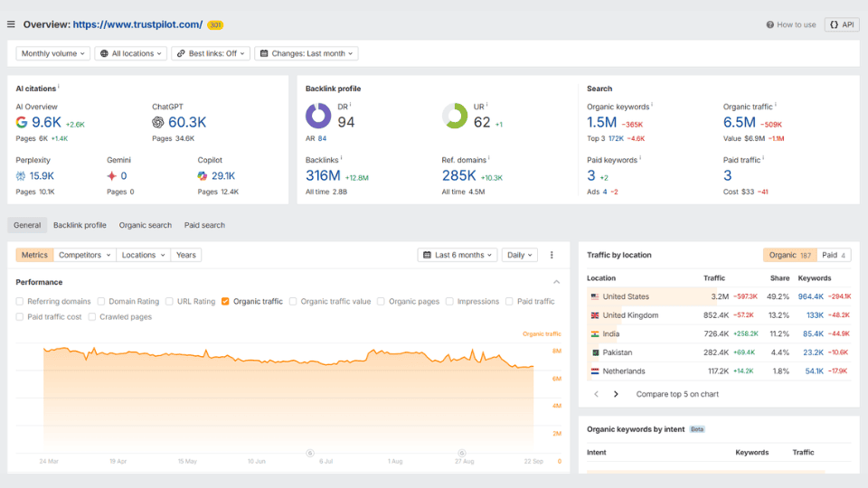This screenshot has width=868, height=488.
Task: Open the Daily granularity dropdown
Action: (x=519, y=255)
